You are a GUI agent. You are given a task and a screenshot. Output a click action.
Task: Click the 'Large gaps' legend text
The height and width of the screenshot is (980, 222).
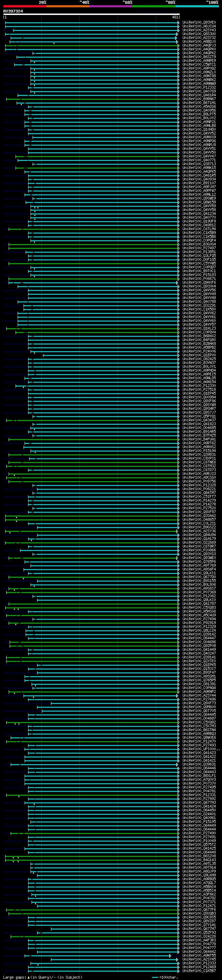15,977
